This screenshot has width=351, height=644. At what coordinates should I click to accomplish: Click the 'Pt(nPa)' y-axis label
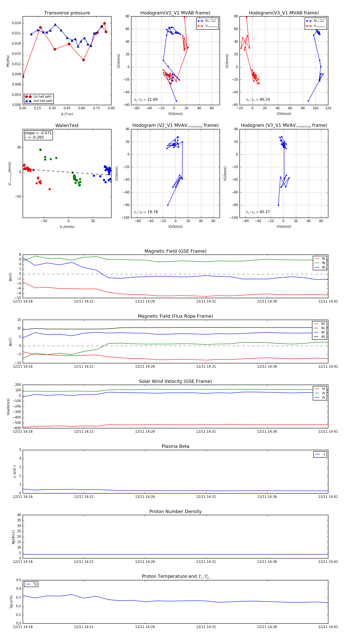click(x=8, y=61)
